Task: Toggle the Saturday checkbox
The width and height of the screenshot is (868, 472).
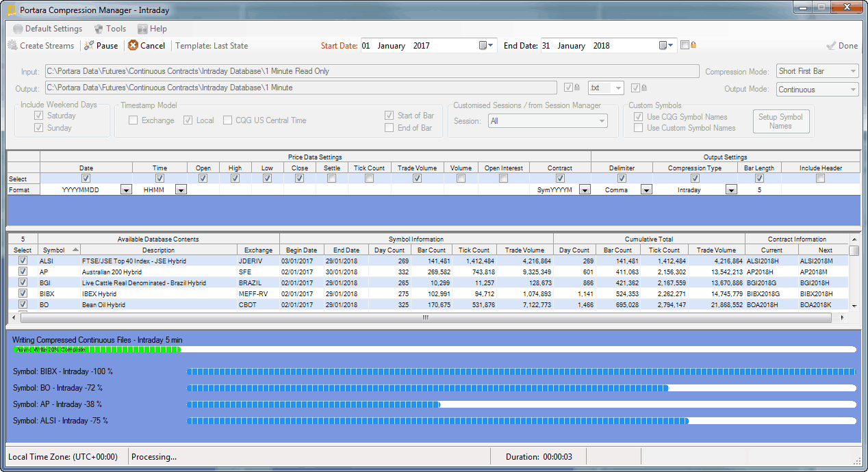Action: pyautogui.click(x=39, y=116)
